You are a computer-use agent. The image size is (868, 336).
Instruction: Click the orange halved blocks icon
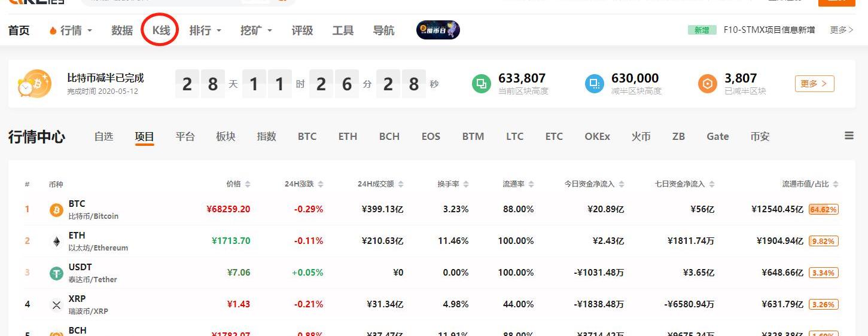click(x=707, y=84)
